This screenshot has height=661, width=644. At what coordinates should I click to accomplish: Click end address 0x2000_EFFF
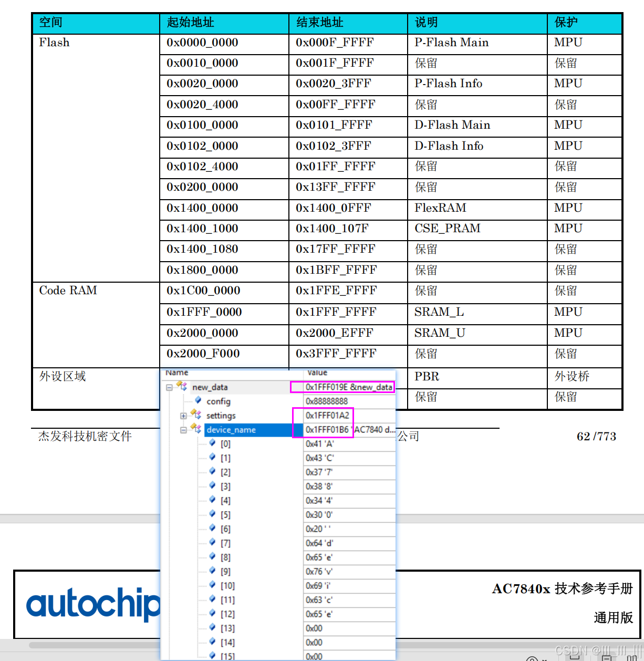[335, 334]
